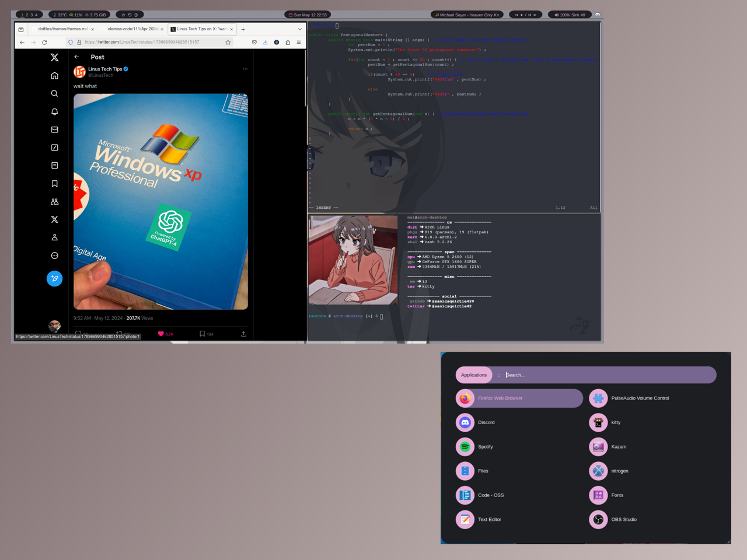
Task: Open Linus Tech Tips profile picture
Action: coord(79,72)
